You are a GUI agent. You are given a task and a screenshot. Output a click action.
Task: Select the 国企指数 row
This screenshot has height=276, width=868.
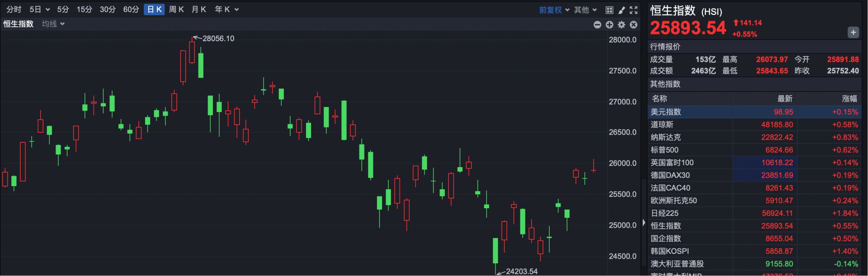coord(755,239)
